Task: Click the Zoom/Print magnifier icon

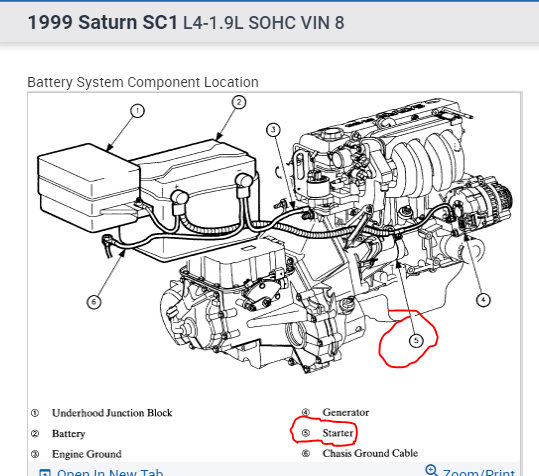Action: coord(431,470)
